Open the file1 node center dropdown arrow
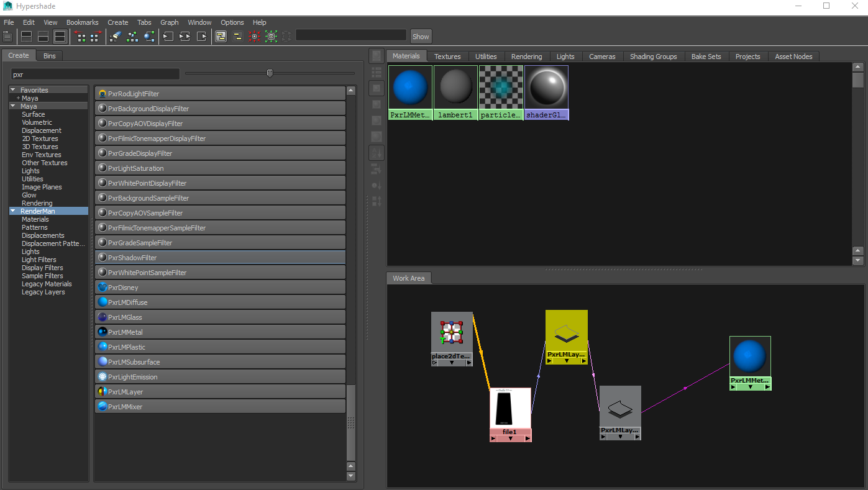868x490 pixels. [511, 438]
